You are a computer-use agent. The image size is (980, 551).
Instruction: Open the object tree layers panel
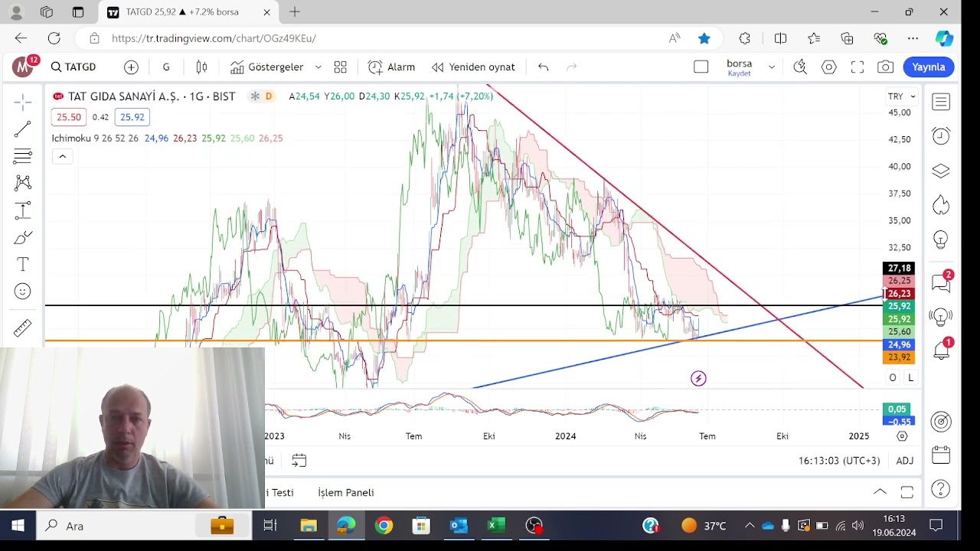click(941, 171)
